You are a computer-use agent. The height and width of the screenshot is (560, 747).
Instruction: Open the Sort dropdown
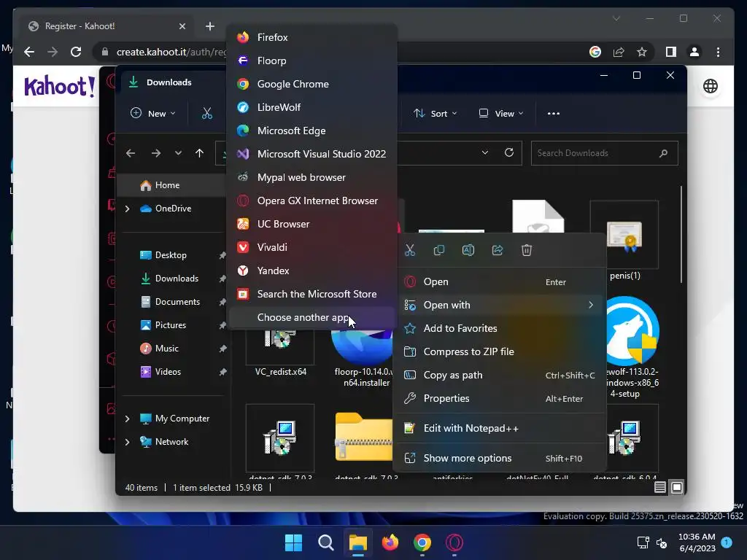tap(435, 113)
